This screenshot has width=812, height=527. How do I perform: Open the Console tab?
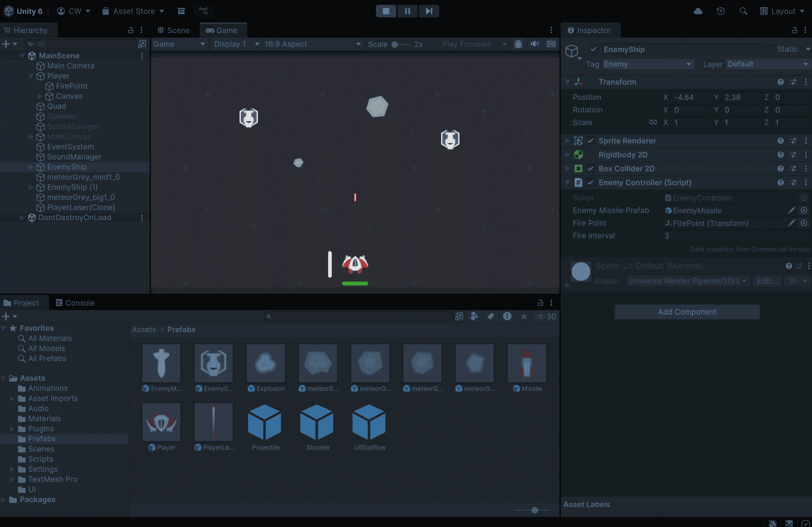click(75, 303)
